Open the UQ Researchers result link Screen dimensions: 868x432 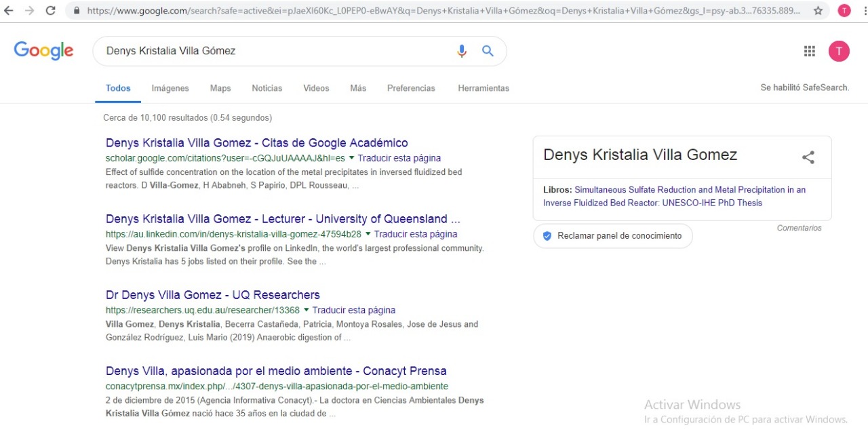(x=212, y=295)
